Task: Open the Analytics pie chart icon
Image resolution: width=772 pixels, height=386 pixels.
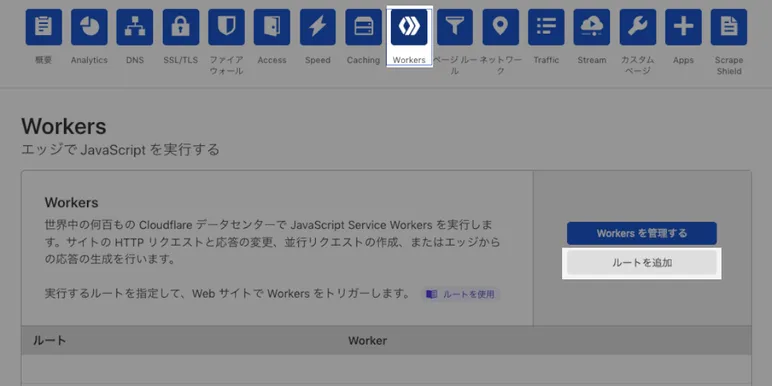Action: point(89,27)
